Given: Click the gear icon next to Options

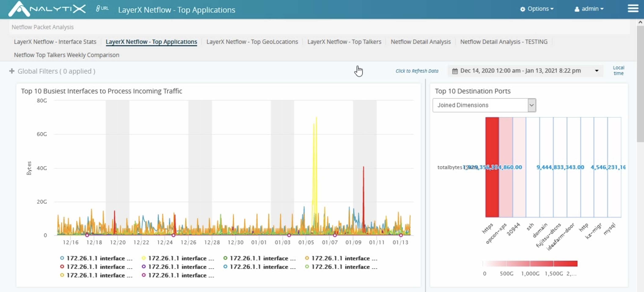Looking at the screenshot, I should [523, 9].
